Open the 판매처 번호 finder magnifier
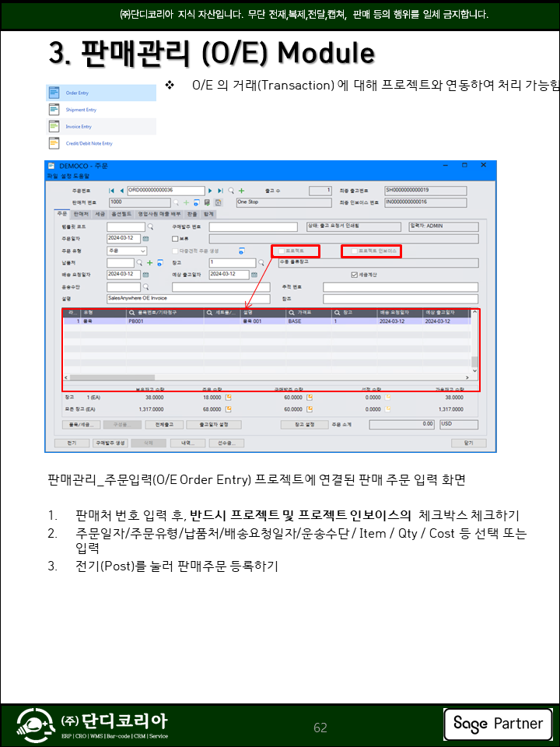 (x=176, y=202)
